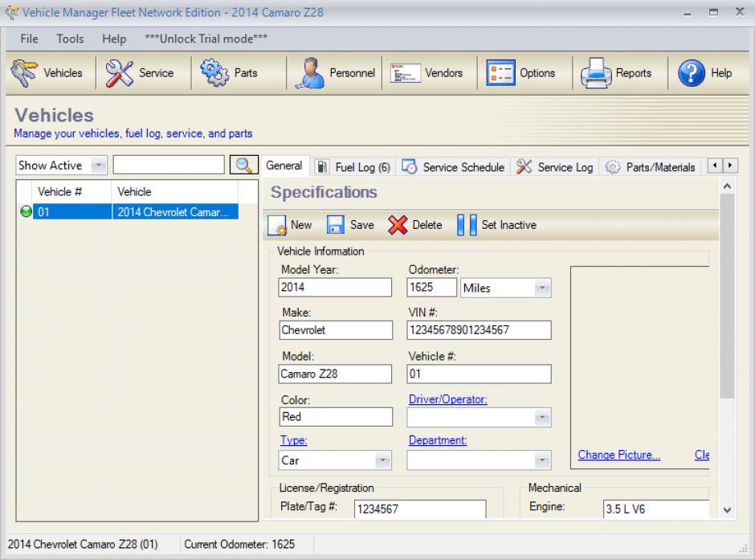
Task: Open Options checklist icon
Action: pyautogui.click(x=500, y=72)
